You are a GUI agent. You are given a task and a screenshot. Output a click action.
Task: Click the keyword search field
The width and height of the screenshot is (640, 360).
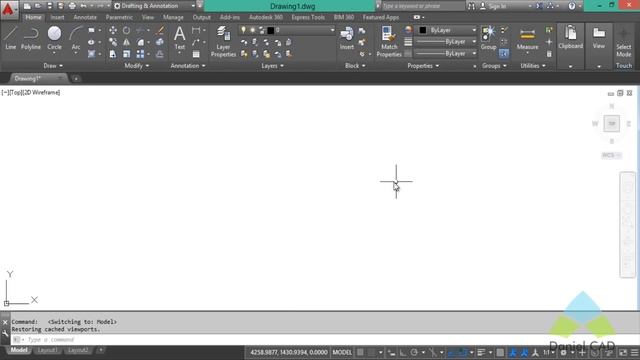(x=422, y=6)
